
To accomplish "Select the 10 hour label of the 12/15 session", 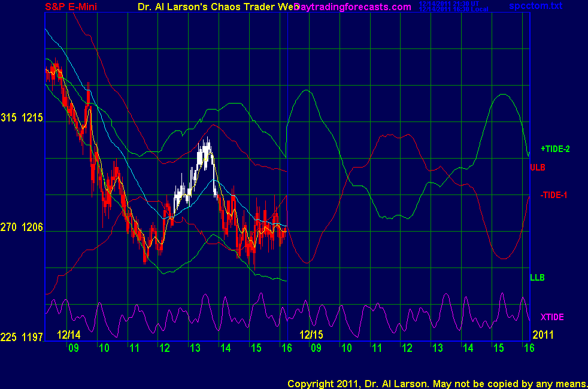I will click(x=347, y=348).
